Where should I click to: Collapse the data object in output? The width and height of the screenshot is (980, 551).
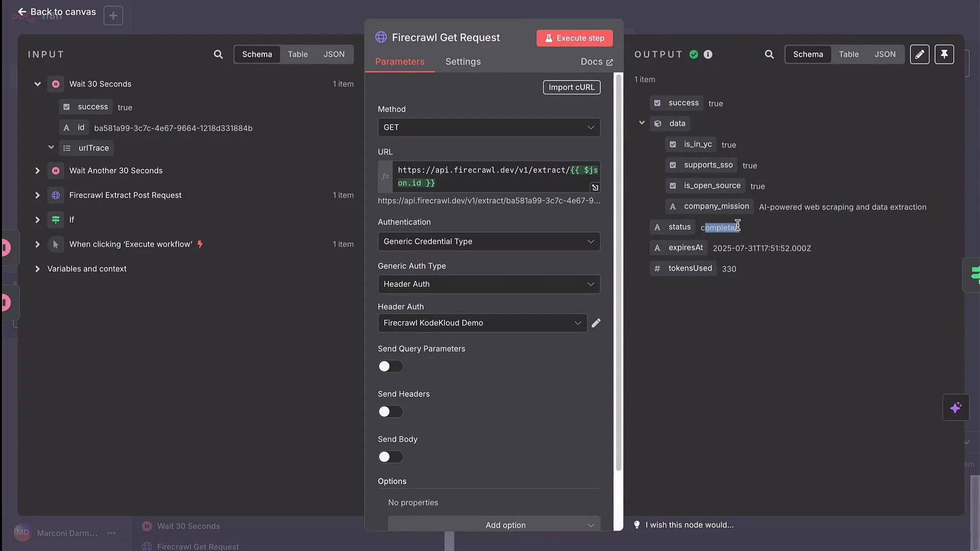642,123
